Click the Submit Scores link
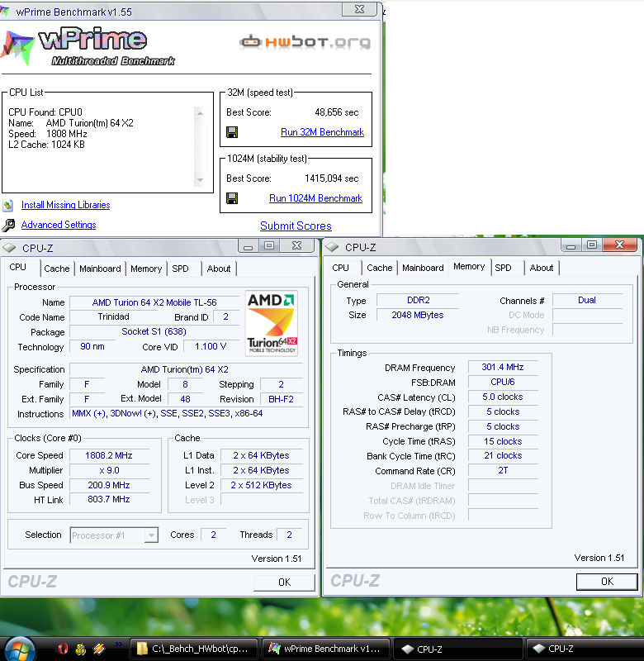This screenshot has height=661, width=644. pos(296,226)
